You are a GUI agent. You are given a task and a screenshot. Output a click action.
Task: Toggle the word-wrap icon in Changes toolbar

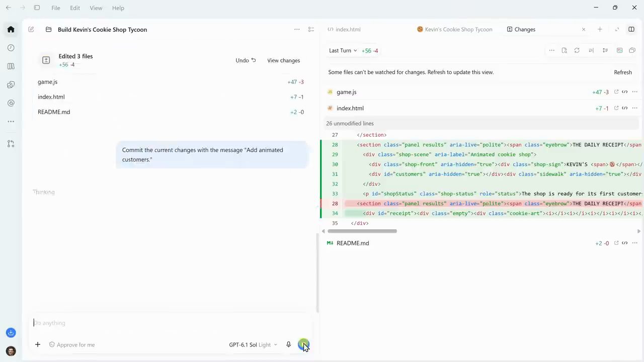591,50
